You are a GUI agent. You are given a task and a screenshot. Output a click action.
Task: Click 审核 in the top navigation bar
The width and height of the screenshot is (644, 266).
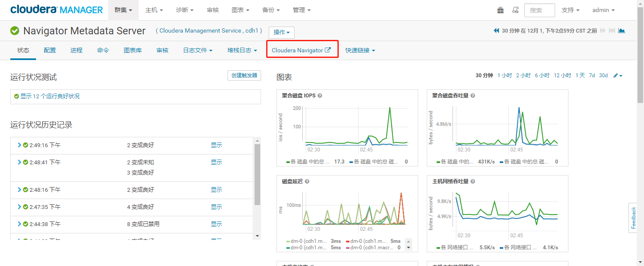[213, 10]
